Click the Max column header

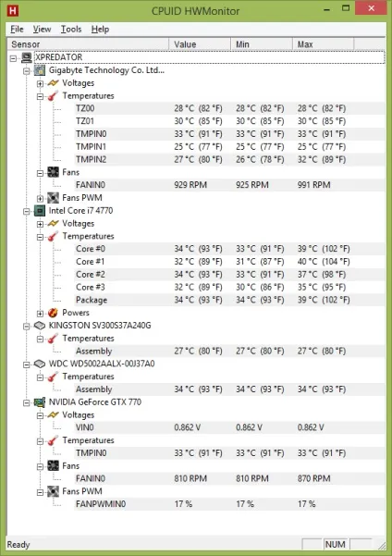324,44
